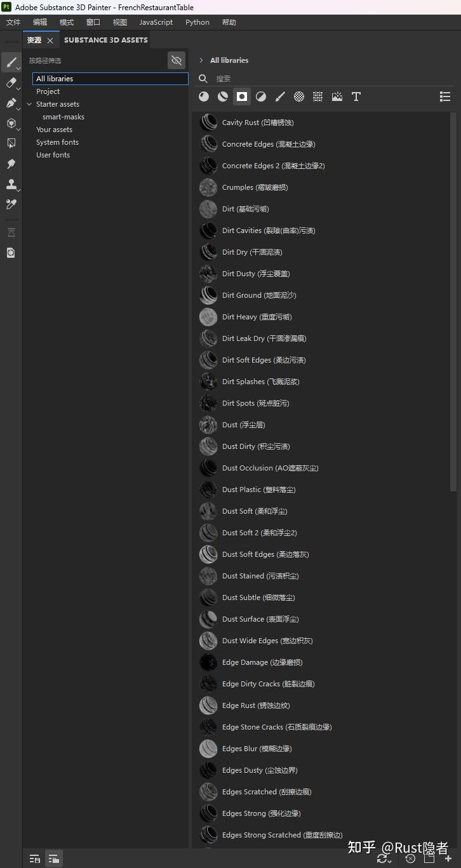Image resolution: width=461 pixels, height=868 pixels.
Task: Select the Material Picker eyedropper tool
Action: [x=11, y=204]
